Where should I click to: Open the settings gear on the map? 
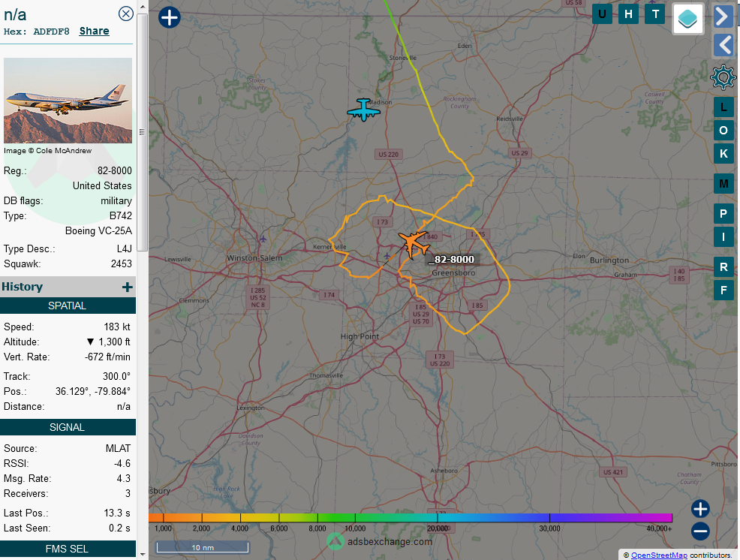[723, 77]
